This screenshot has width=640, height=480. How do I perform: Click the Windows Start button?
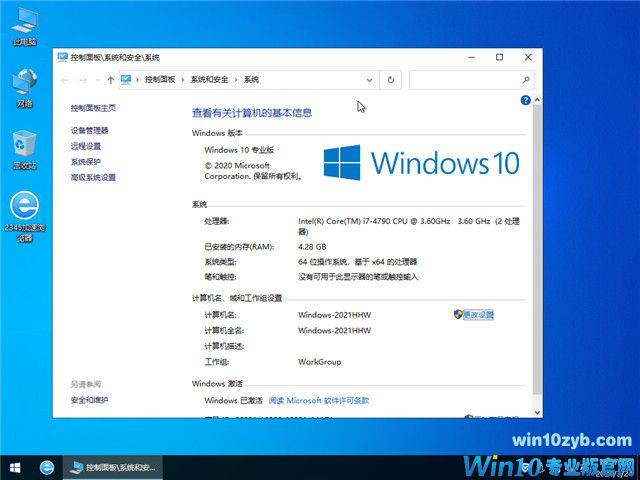(x=15, y=468)
